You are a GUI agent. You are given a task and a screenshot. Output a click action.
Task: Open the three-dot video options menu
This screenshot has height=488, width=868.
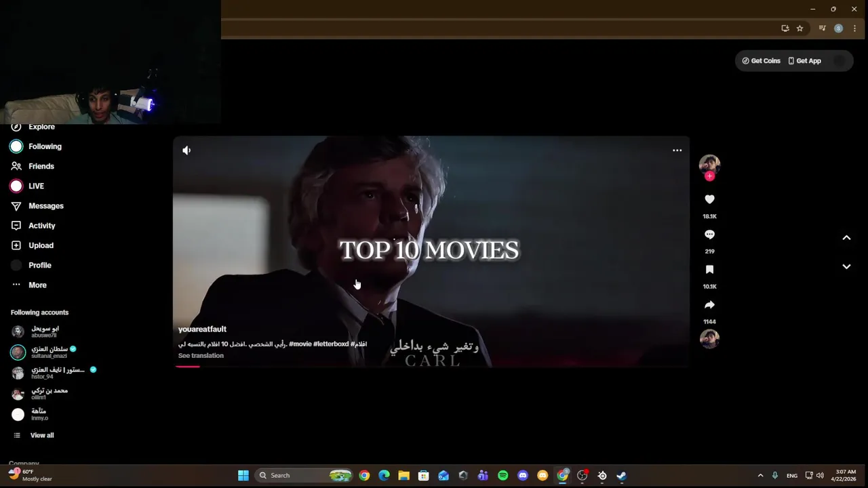pyautogui.click(x=677, y=150)
